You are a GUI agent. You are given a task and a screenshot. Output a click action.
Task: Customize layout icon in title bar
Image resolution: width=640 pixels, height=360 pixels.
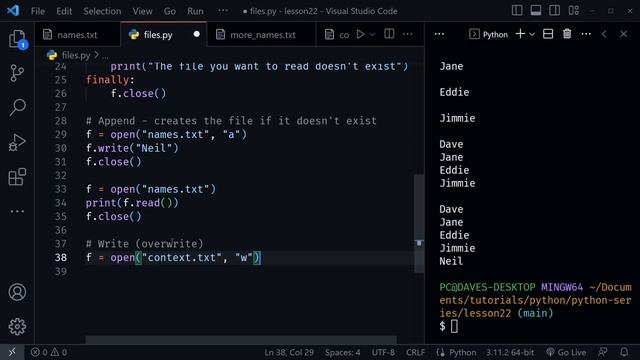click(573, 11)
